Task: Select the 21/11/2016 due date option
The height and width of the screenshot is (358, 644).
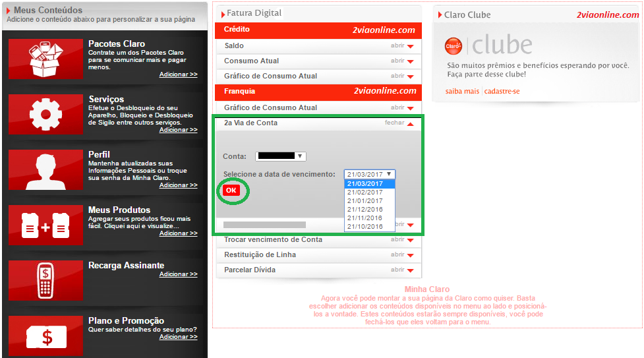Action: pos(370,218)
